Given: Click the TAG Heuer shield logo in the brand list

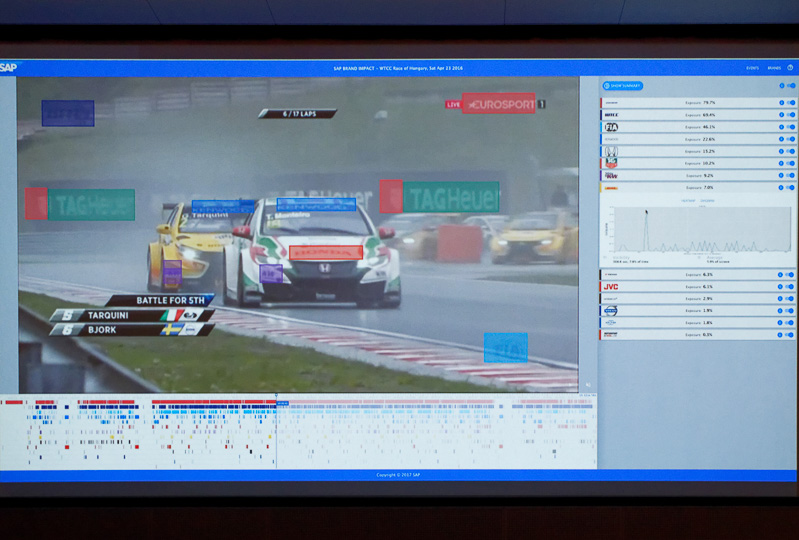Looking at the screenshot, I should 611,163.
